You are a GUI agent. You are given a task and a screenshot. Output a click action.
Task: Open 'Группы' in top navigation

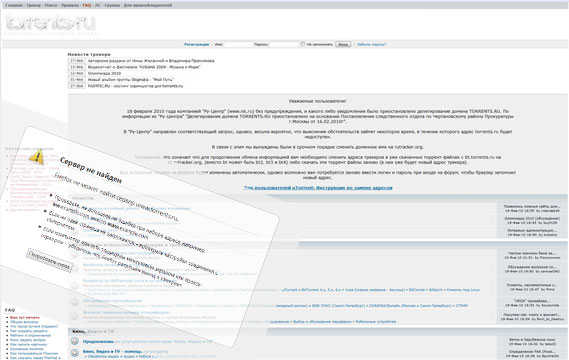point(112,5)
